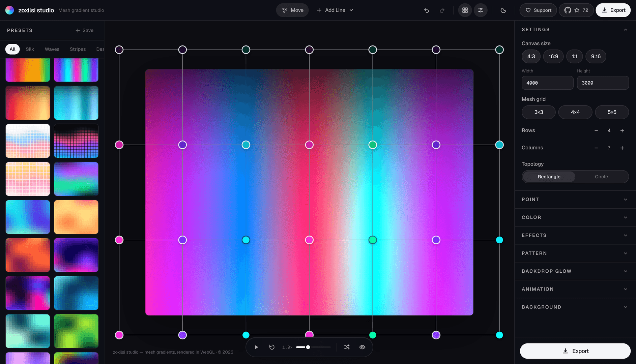Expand the Color section

pos(575,217)
